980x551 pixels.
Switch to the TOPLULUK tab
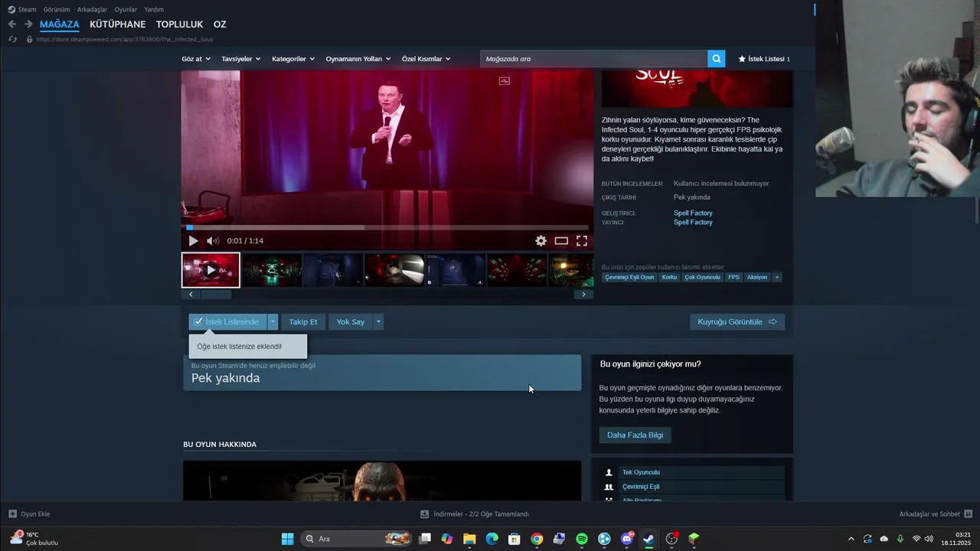pos(180,24)
